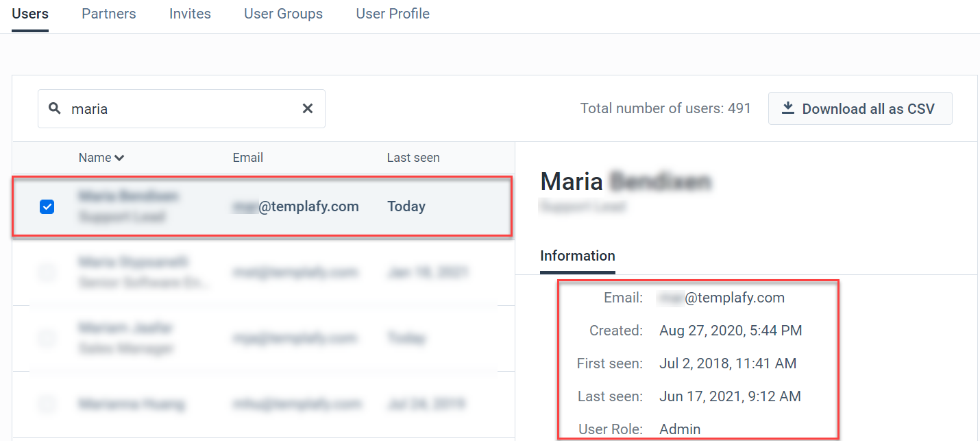Click the search magnifier icon
Screen dimensions: 980x441
[55, 108]
